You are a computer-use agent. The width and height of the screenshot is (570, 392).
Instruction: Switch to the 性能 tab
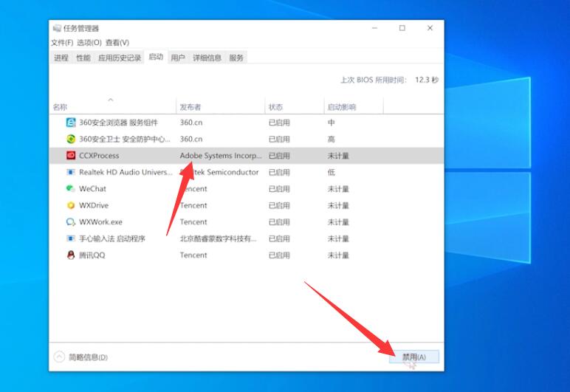point(83,58)
